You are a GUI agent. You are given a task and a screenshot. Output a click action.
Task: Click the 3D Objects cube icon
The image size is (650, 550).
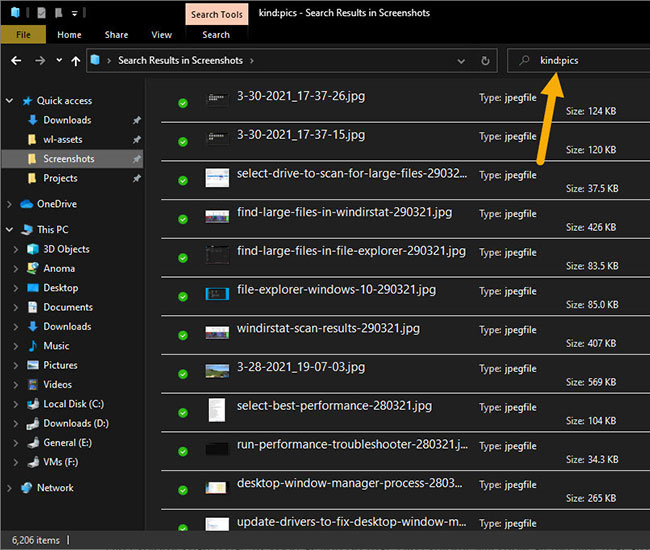(x=33, y=249)
